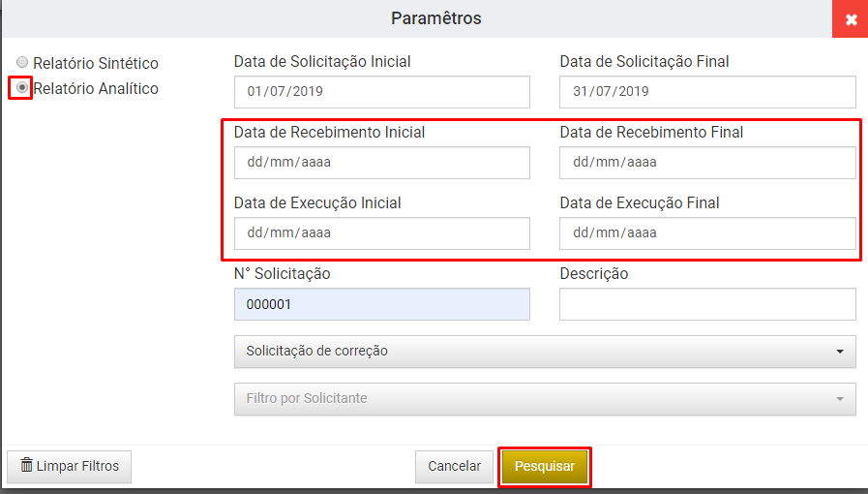868x494 pixels.
Task: Click the Data de Solicitação Inicial field
Action: pyautogui.click(x=381, y=92)
